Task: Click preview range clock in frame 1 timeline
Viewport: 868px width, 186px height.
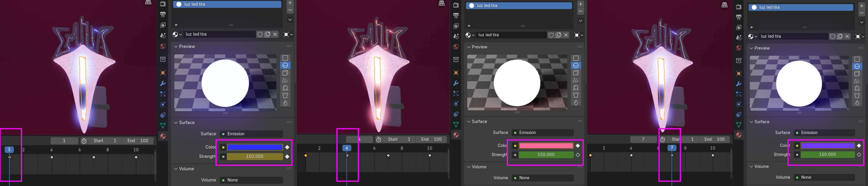Action: (x=84, y=141)
